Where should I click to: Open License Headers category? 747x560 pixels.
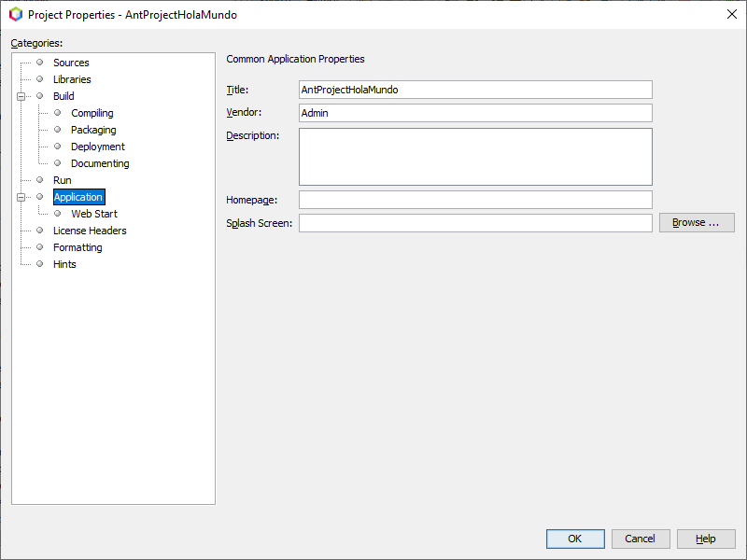(x=90, y=231)
